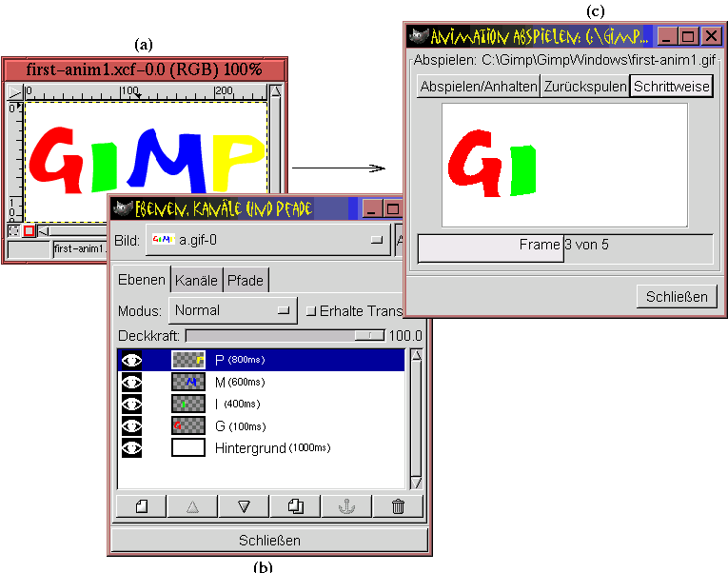Click the Deckkraft opacity slider

[285, 335]
